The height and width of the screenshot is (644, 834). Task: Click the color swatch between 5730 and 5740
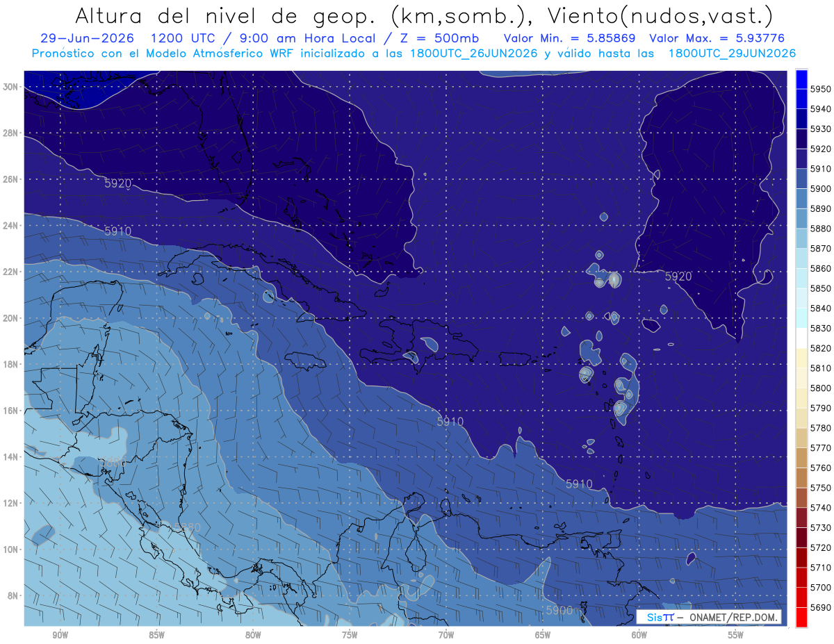point(801,517)
